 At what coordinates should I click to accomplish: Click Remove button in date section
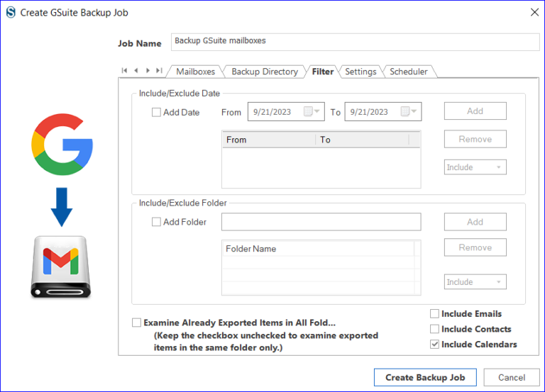click(x=475, y=139)
